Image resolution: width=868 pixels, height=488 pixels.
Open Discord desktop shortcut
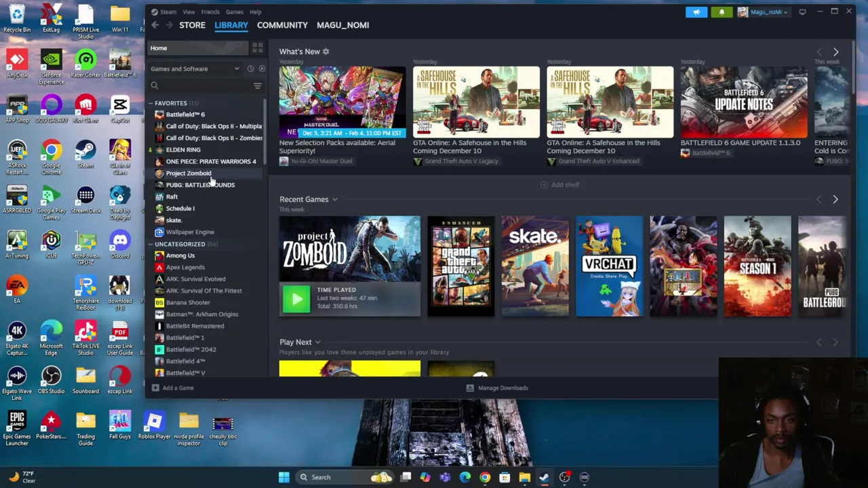120,244
